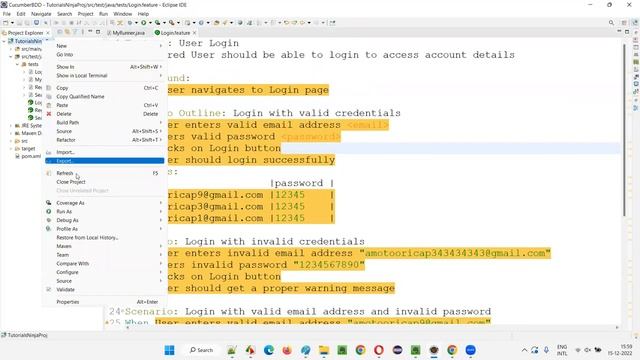Open the New submenu arrow
640x360 pixels.
160,46
